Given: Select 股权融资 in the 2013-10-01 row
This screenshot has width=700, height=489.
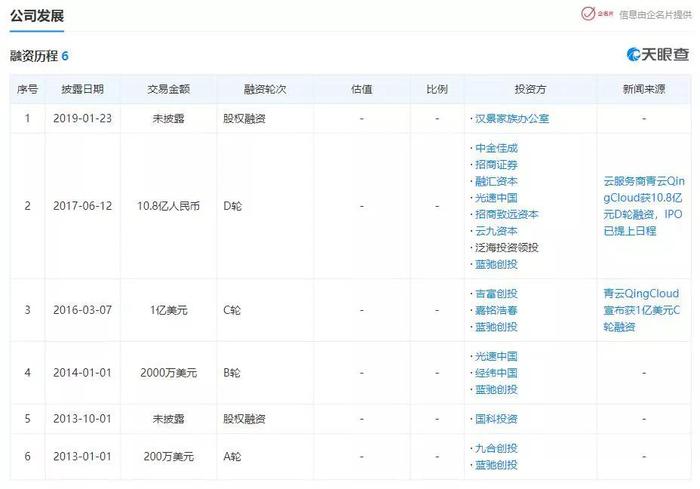Looking at the screenshot, I should [x=244, y=419].
